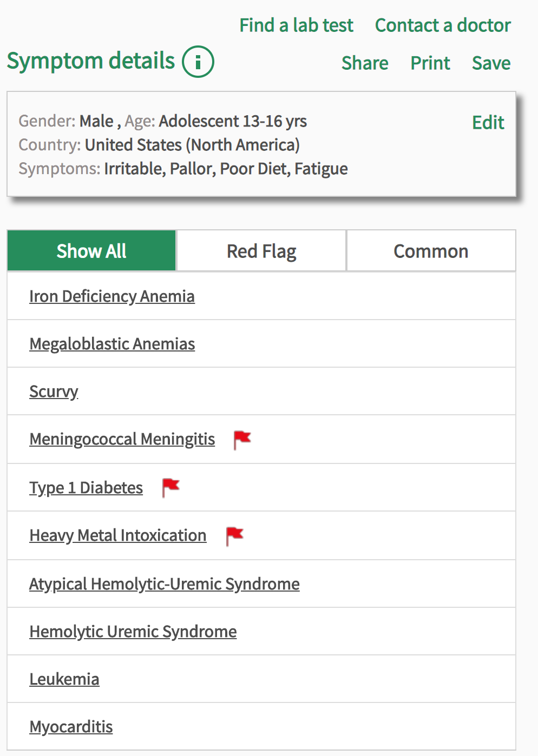Switch to the Common tab
Viewport: 538px width, 756px height.
click(x=431, y=250)
